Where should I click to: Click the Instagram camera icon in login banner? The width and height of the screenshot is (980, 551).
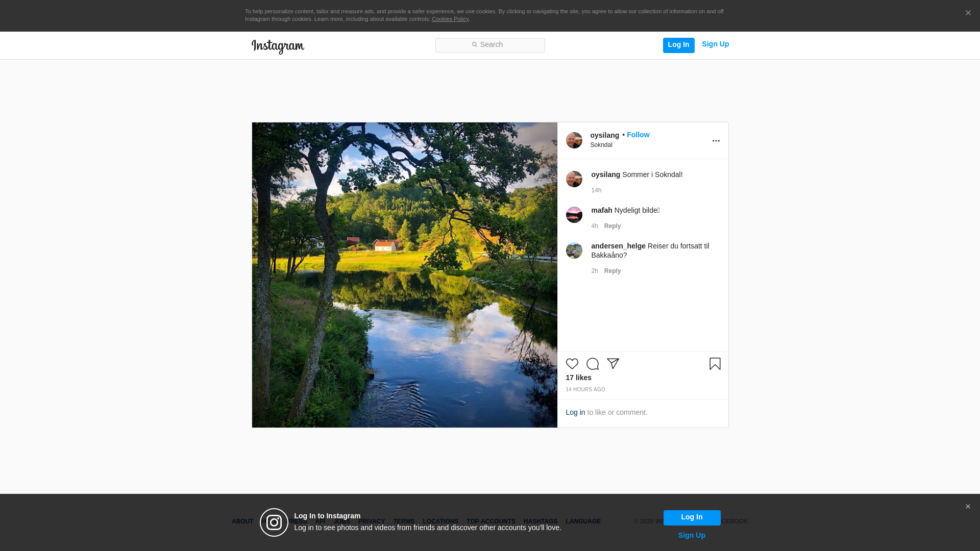pos(274,522)
